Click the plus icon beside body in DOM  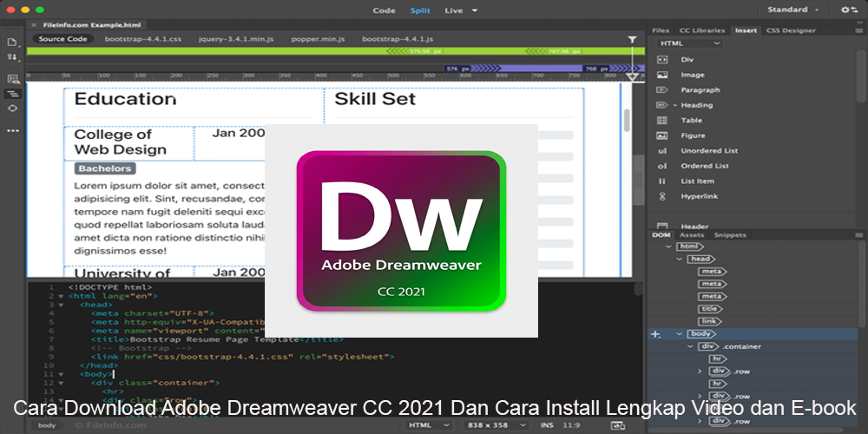[x=656, y=334]
